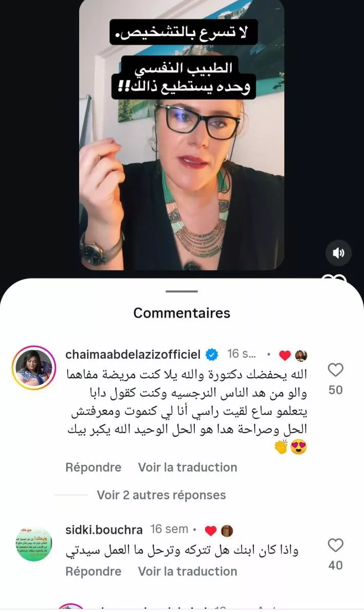Tap the small author avatar on the first comment
This screenshot has width=364, height=612.
(301, 355)
